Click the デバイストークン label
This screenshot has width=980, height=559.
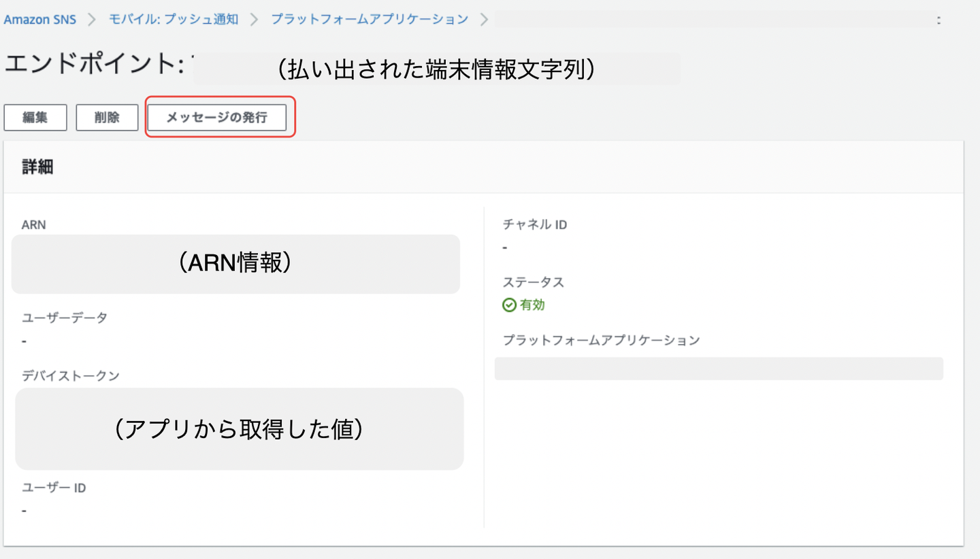(x=70, y=375)
